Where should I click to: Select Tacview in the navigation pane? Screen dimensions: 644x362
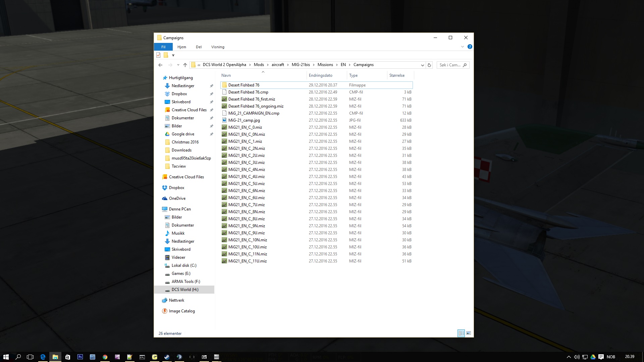178,166
